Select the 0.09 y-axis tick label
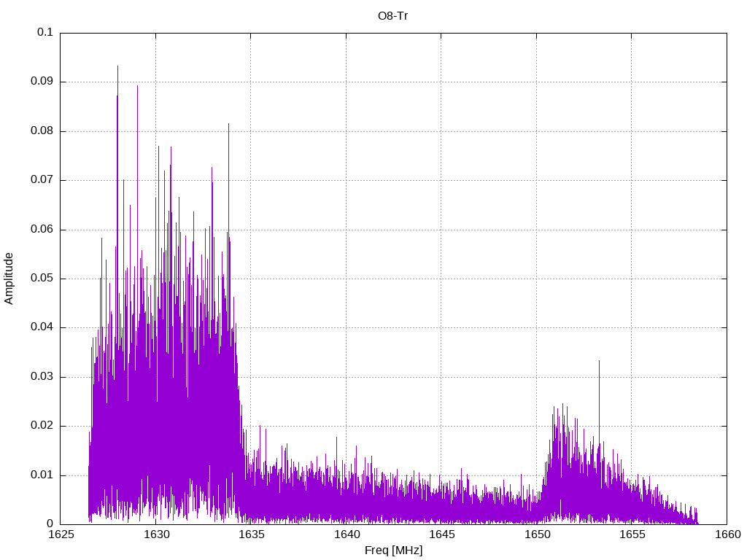Image resolution: width=747 pixels, height=560 pixels. (42, 82)
